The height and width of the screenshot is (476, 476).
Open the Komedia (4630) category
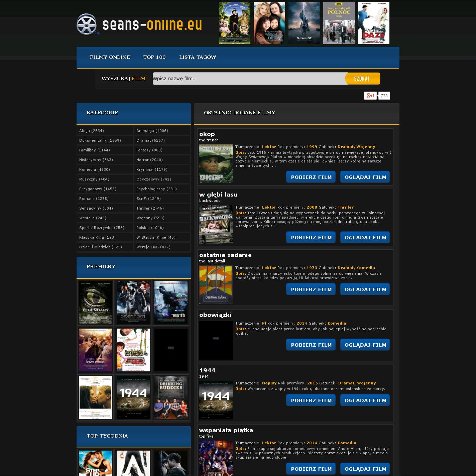pyautogui.click(x=95, y=169)
